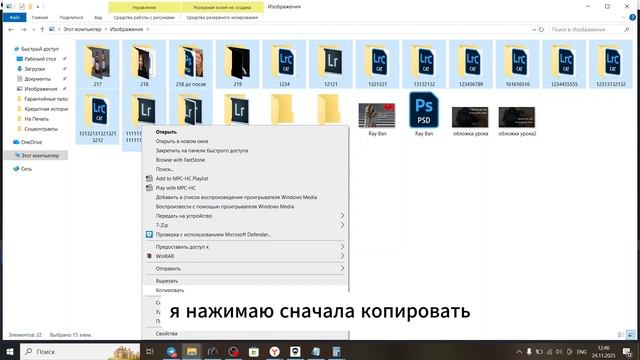Open 'Средства работы с рисунками' tab
This screenshot has height=360, width=640.
point(144,18)
